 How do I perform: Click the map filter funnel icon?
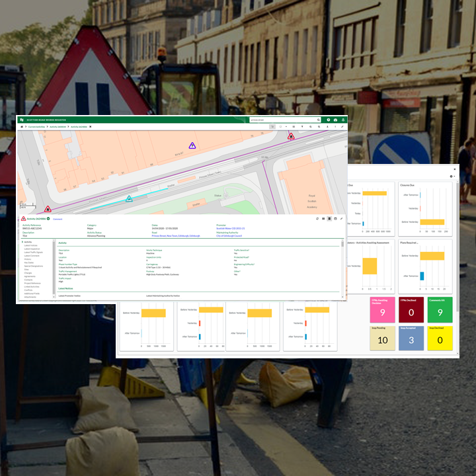click(x=302, y=126)
